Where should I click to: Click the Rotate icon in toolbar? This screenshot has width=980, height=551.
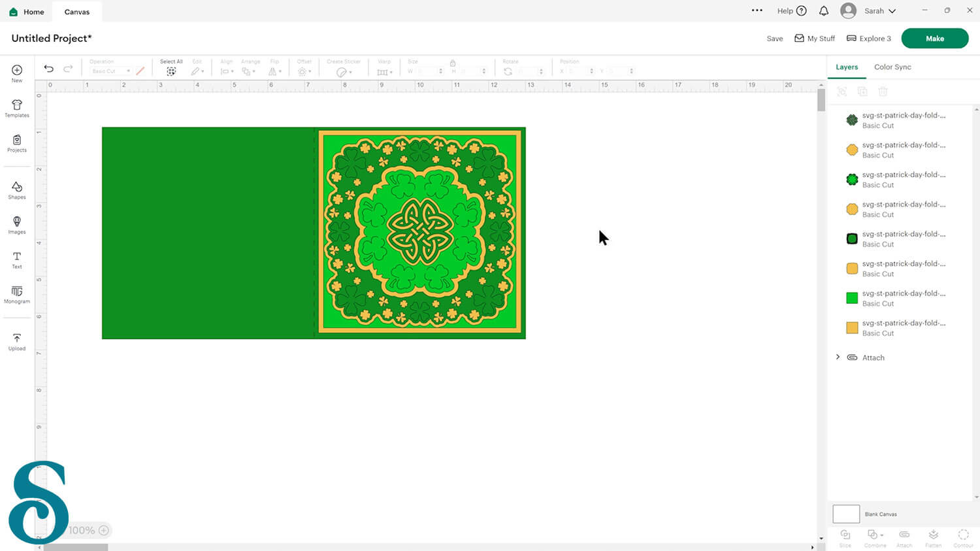tap(508, 71)
